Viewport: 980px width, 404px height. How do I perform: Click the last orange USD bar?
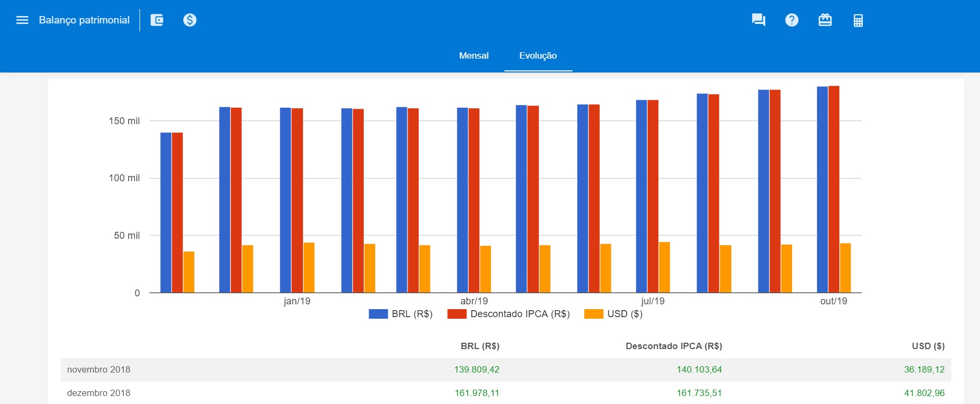pos(845,268)
